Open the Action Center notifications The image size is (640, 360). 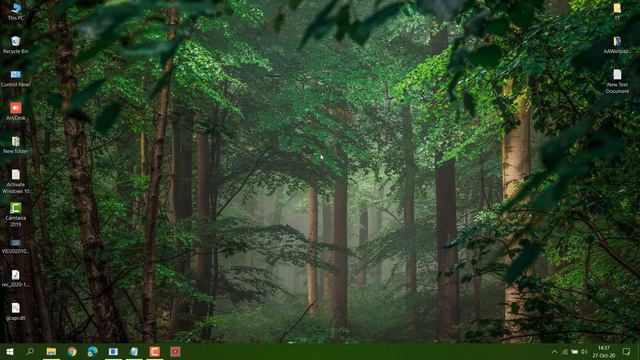pos(627,352)
